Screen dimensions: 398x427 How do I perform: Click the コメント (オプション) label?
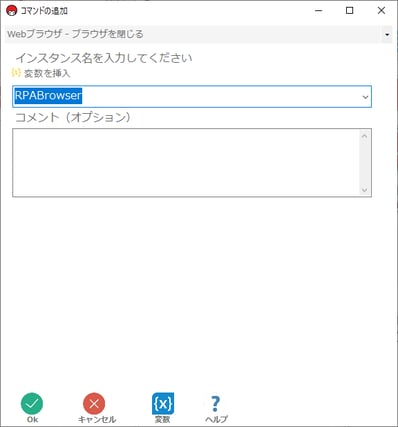point(73,117)
